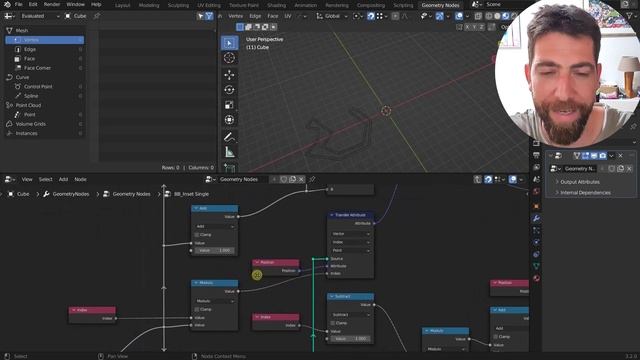
Task: Switch to Material Preview shading sphere
Action: coord(505,16)
